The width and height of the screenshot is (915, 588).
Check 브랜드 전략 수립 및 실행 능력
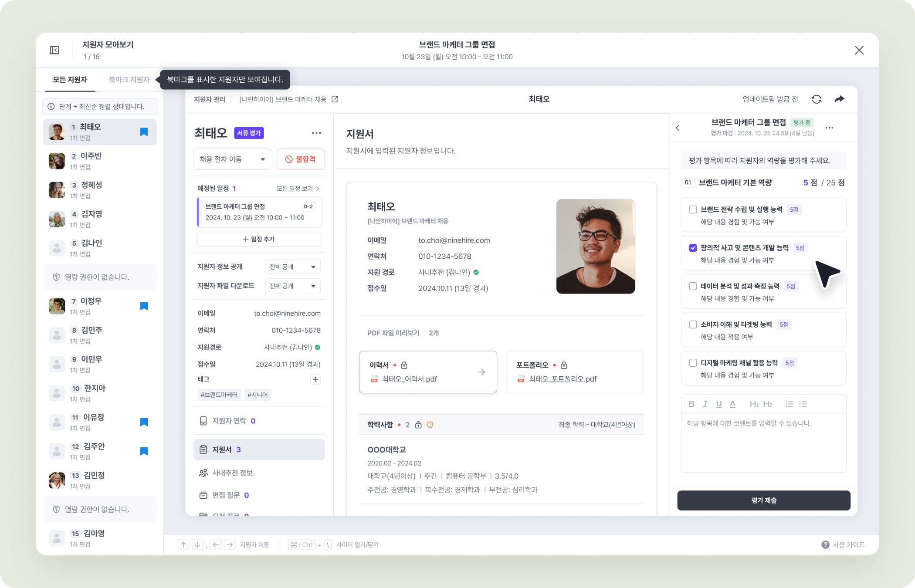coord(693,210)
